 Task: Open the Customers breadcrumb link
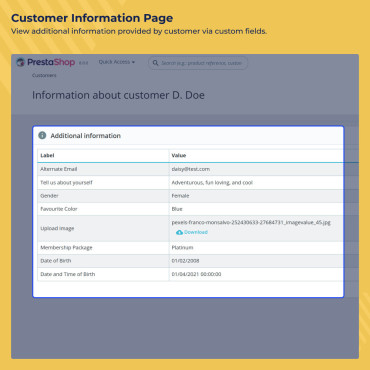44,75
